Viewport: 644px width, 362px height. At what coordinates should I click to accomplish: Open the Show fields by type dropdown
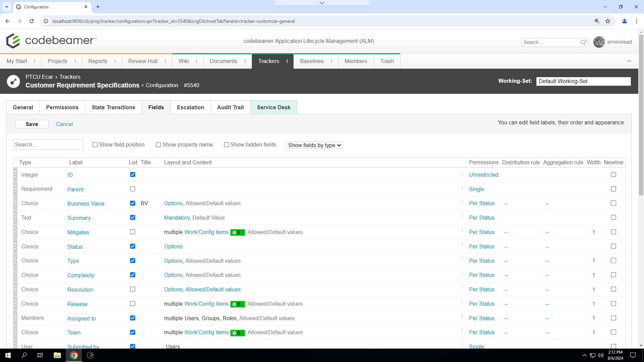point(314,145)
